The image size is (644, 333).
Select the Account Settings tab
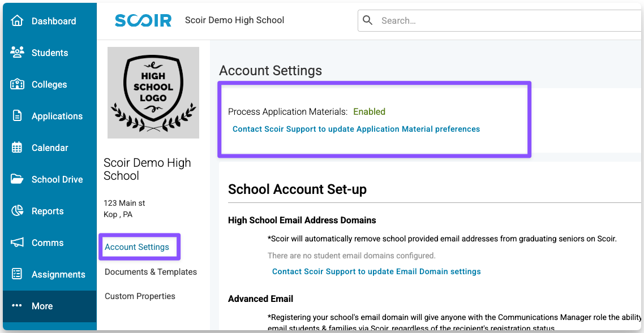(x=137, y=247)
